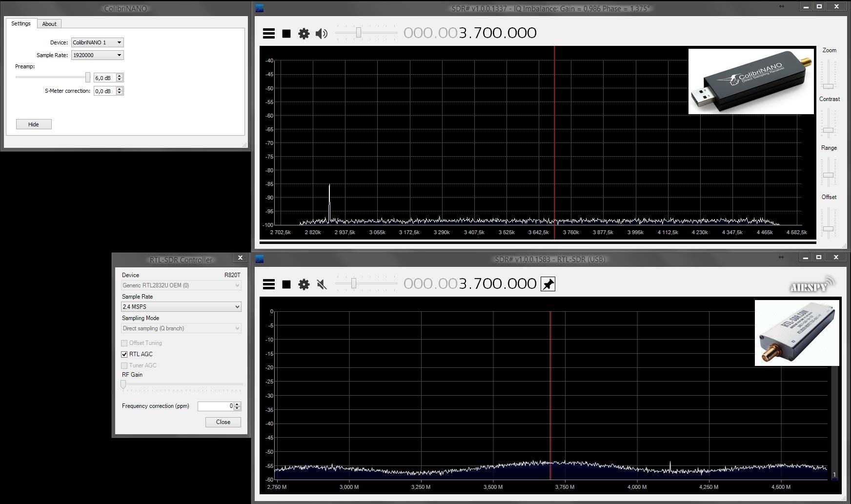Image resolution: width=851 pixels, height=504 pixels.
Task: Click the Hide button
Action: pos(34,124)
